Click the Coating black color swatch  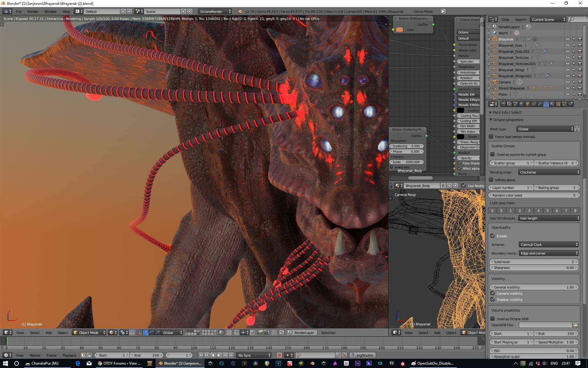click(x=461, y=110)
